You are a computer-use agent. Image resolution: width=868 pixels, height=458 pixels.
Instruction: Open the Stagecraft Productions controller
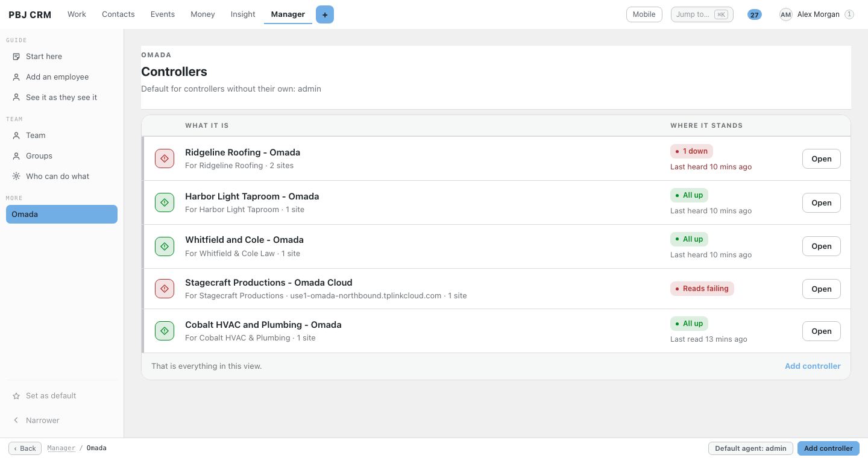click(822, 289)
